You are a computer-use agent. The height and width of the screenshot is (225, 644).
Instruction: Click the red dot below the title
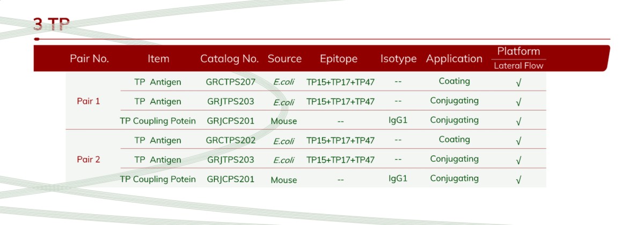coord(36,39)
